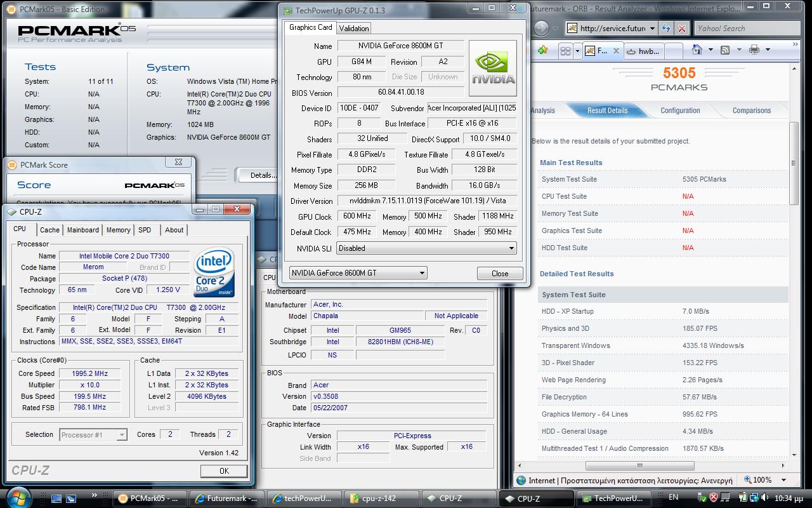Click the Close button in GPU-Z
This screenshot has height=508, width=812.
(x=500, y=274)
